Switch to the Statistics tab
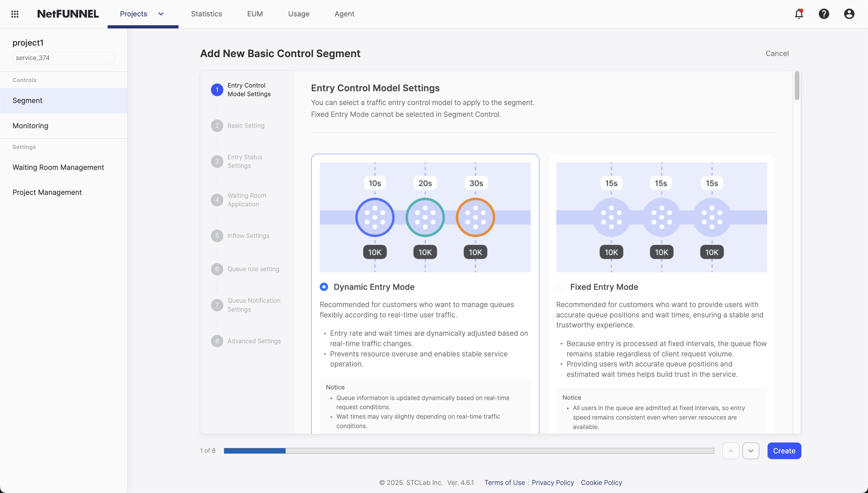868x493 pixels. (x=206, y=14)
